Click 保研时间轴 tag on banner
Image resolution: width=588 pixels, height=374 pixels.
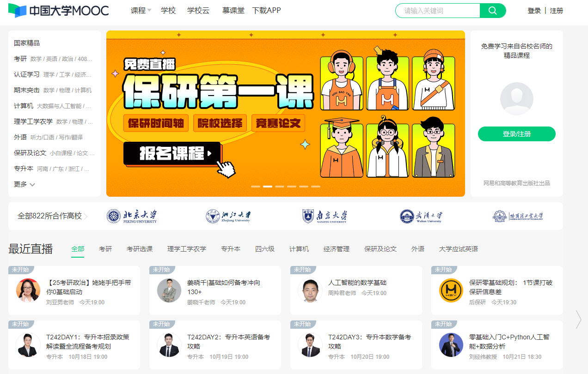point(156,123)
